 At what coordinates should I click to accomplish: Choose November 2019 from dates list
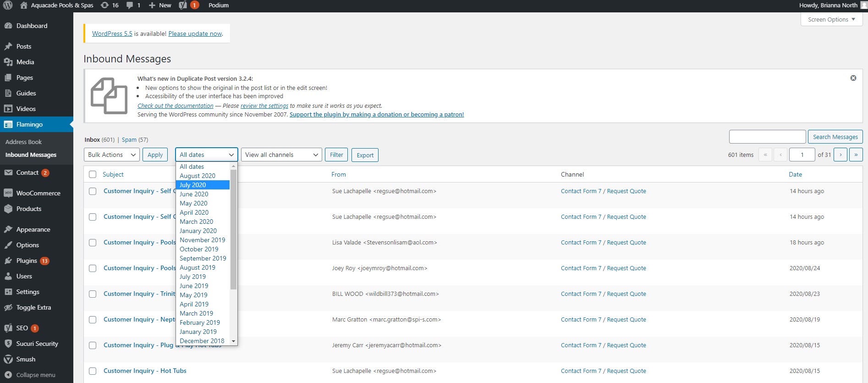point(203,240)
